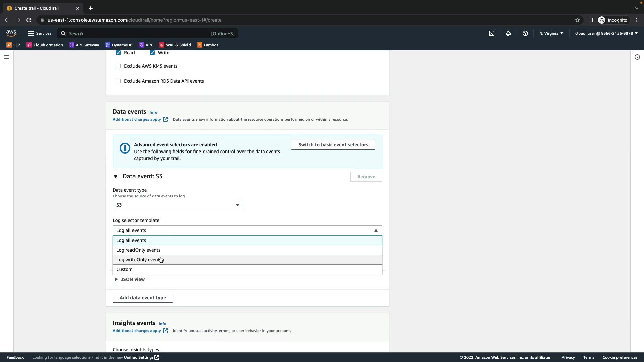Screen dimensions: 644x362
Task: Open notifications bell icon
Action: point(508,33)
